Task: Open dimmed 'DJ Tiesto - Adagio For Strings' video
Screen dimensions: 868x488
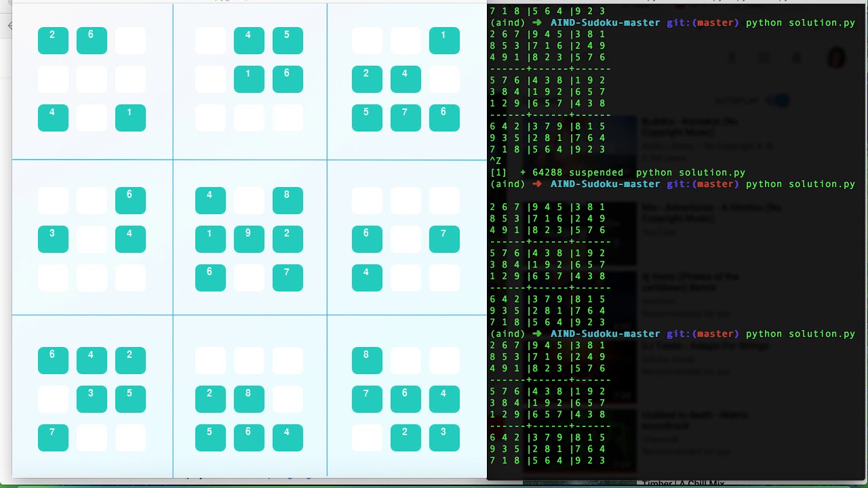Action: click(705, 346)
